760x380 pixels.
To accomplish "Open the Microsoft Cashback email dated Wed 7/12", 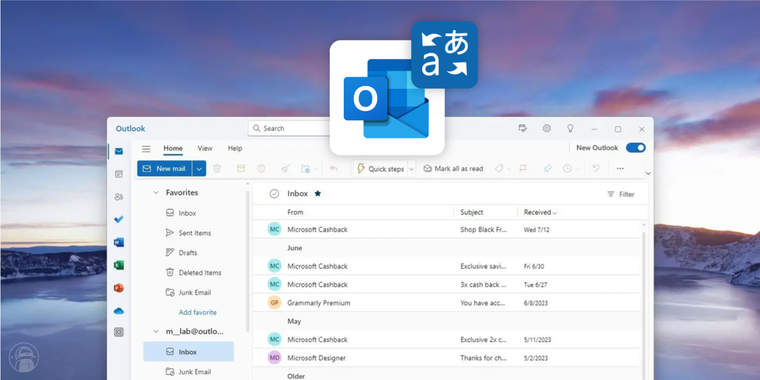I will click(447, 229).
